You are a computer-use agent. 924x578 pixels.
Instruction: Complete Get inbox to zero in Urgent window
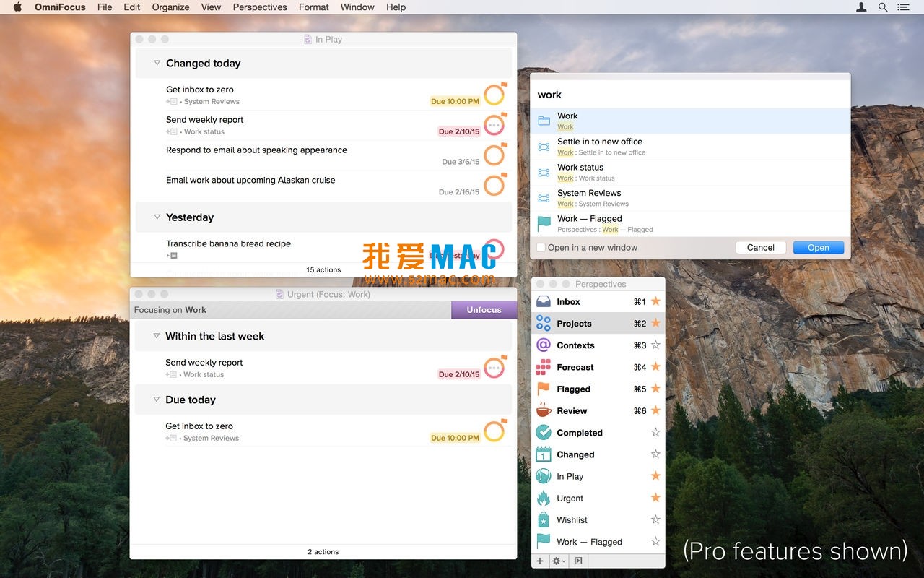click(494, 431)
